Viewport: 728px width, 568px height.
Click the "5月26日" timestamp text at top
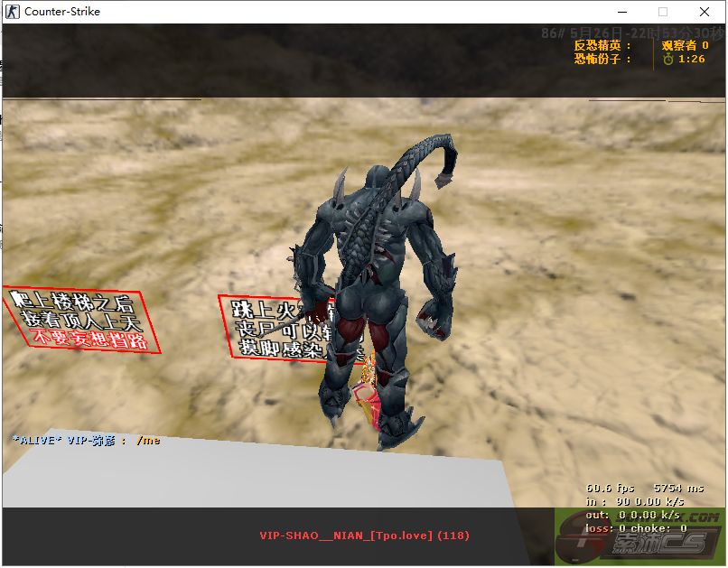tap(596, 33)
